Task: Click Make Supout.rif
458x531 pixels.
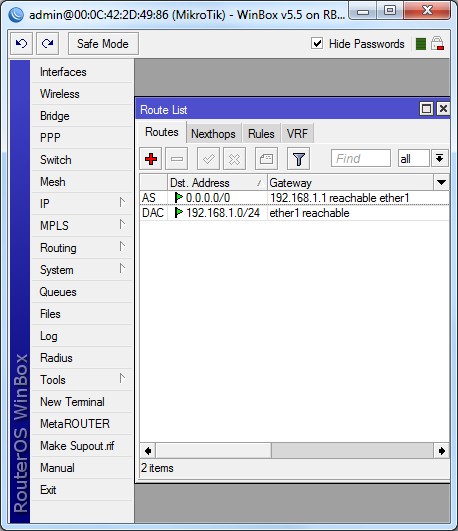Action: tap(82, 446)
